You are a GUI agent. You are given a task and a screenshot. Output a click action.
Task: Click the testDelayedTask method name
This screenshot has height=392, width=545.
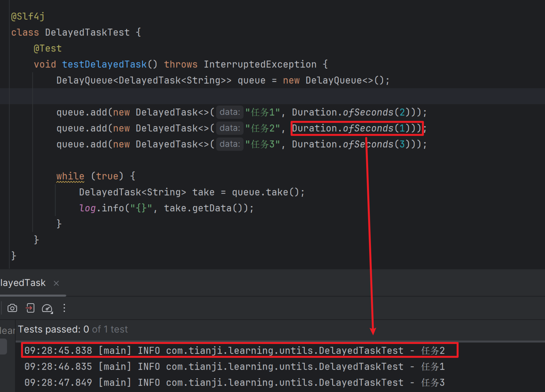coord(104,64)
